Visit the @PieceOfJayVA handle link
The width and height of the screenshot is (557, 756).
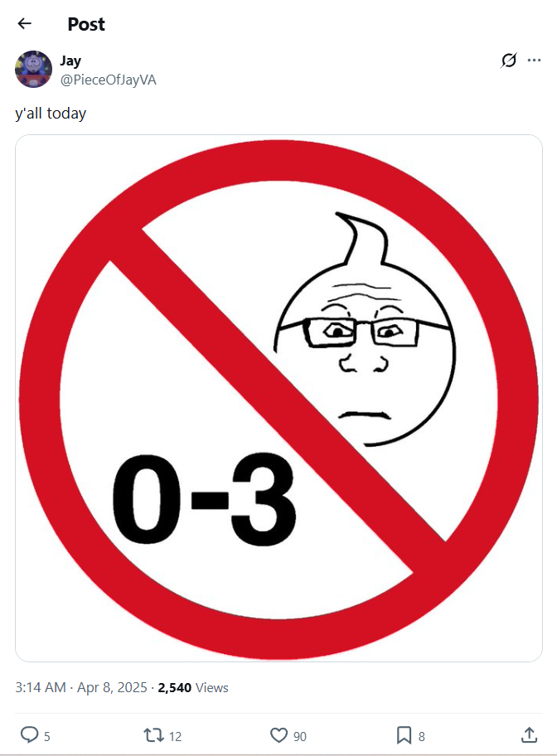[x=108, y=80]
